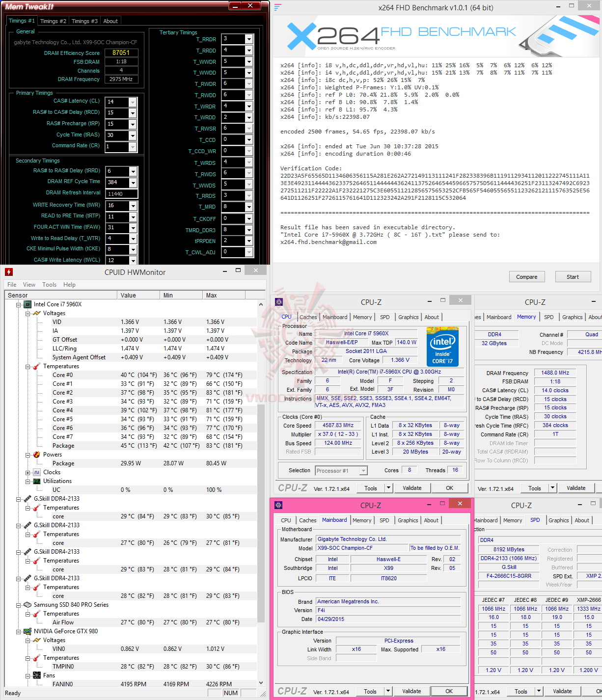Click the Temperatures icon under last G.Skill DDR4-2133
The image size is (602, 700).
pyautogui.click(x=37, y=587)
